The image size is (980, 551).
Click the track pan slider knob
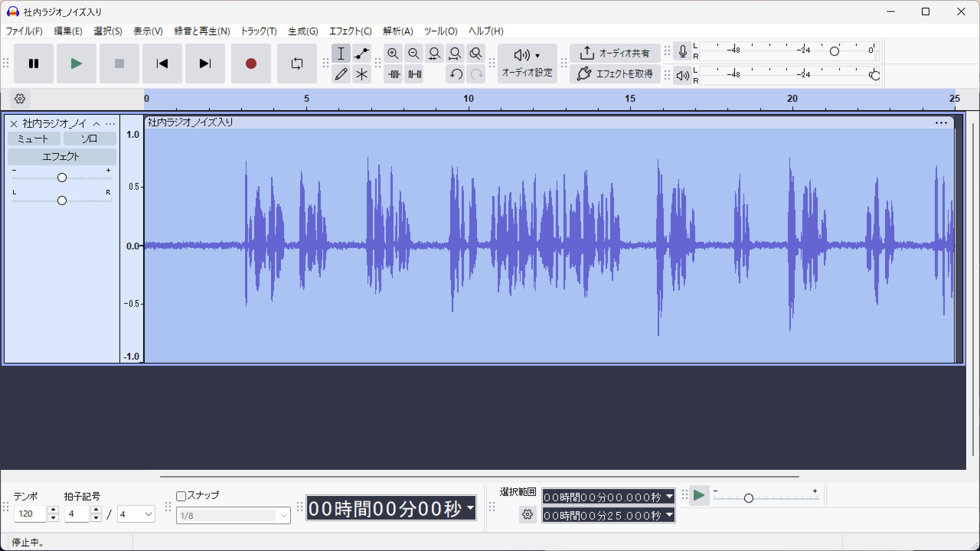point(62,201)
